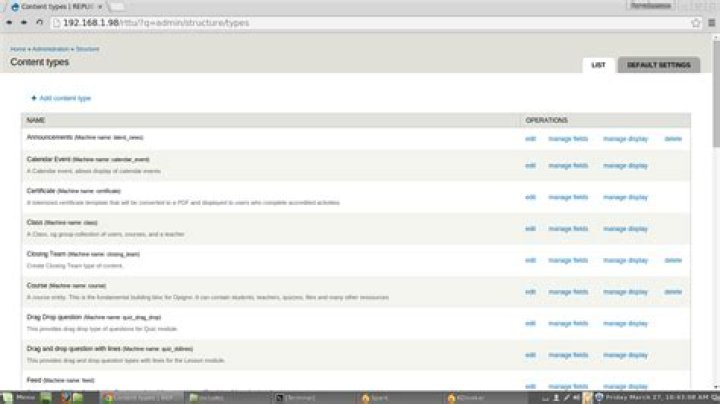
Task: Close the Content types browser tab
Action: tap(101, 6)
